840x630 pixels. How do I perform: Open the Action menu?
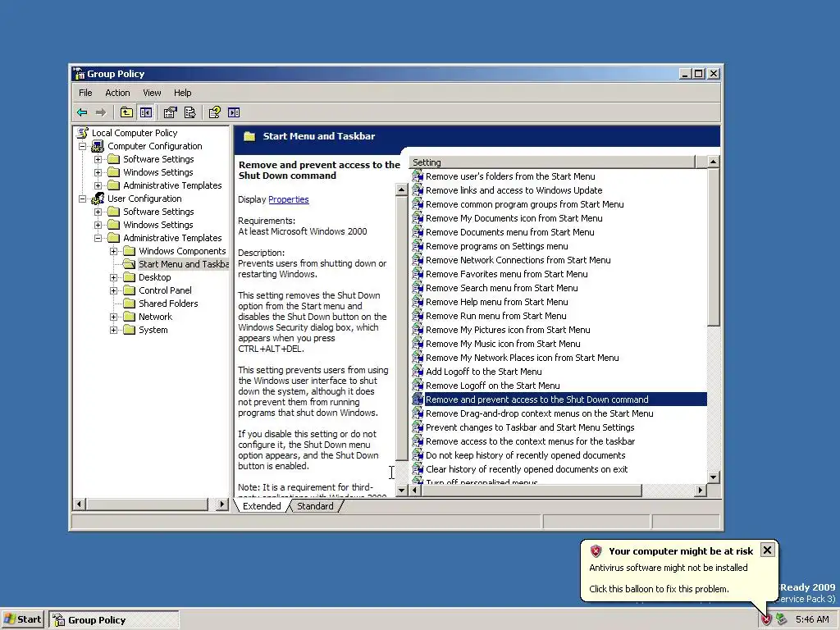click(x=117, y=93)
